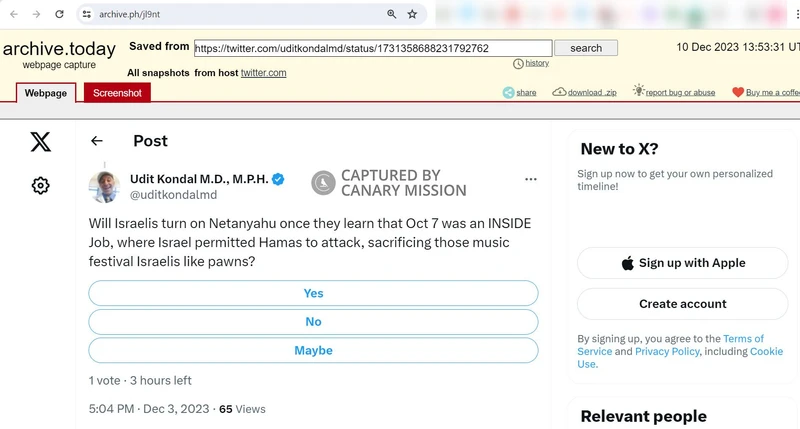Vote Yes in the poll
This screenshot has height=429, width=800.
[x=313, y=293]
